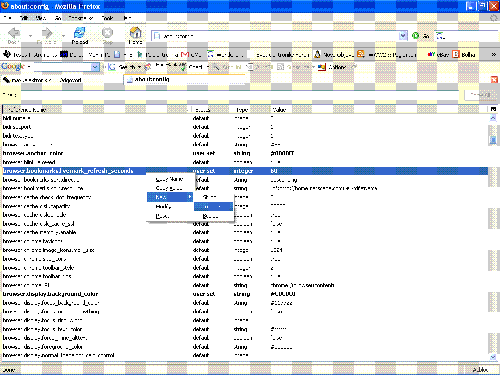Open the column picker icon in list header
This screenshot has width=500, height=375.
pos(493,109)
